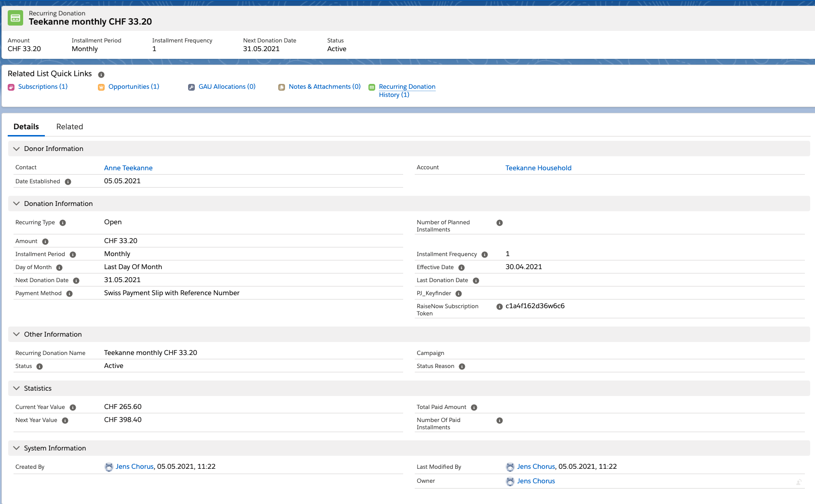Open Jens Chorus link in Last Modified By
This screenshot has height=504, width=815.
(x=536, y=467)
